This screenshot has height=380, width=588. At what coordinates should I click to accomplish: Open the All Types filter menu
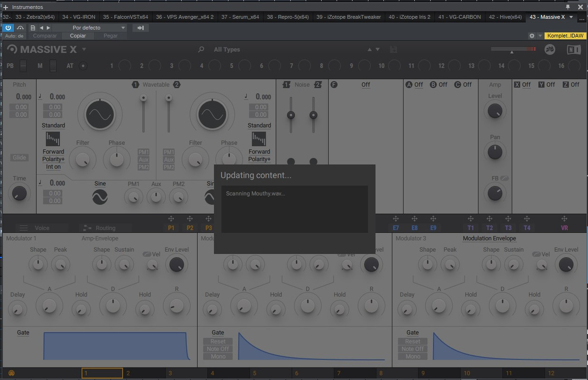[227, 49]
